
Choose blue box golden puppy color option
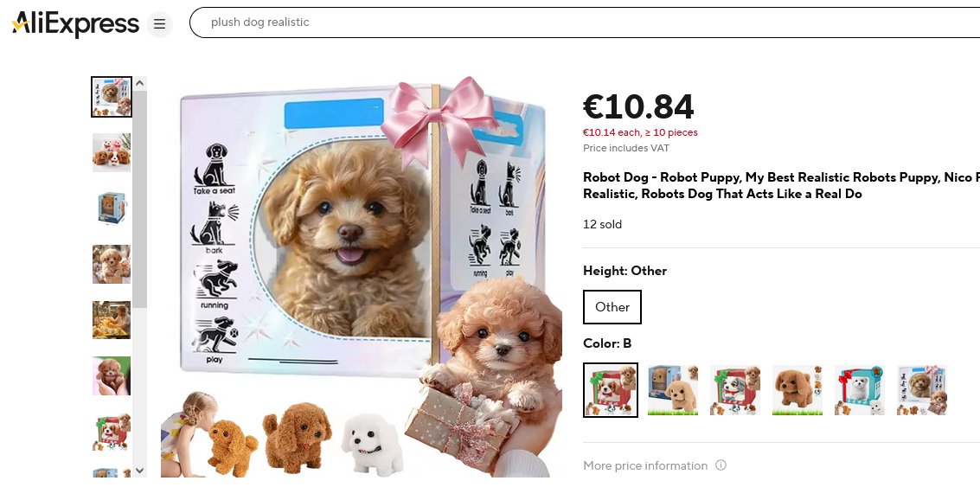[x=672, y=390]
